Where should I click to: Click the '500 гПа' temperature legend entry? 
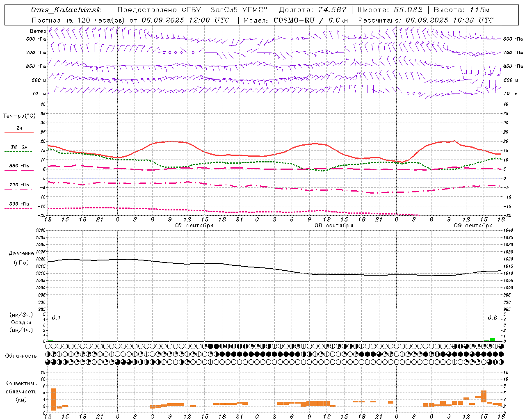[19, 204]
